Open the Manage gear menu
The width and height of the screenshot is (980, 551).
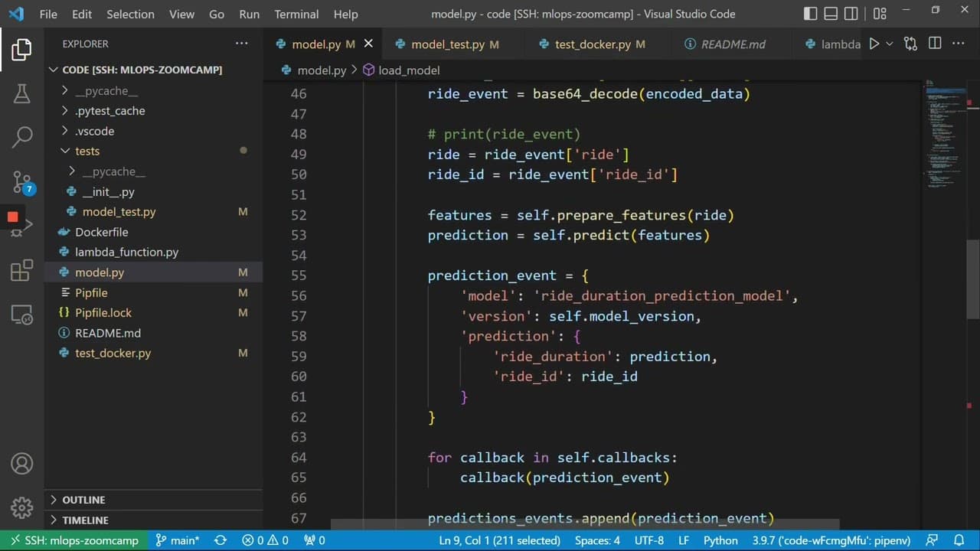point(21,507)
